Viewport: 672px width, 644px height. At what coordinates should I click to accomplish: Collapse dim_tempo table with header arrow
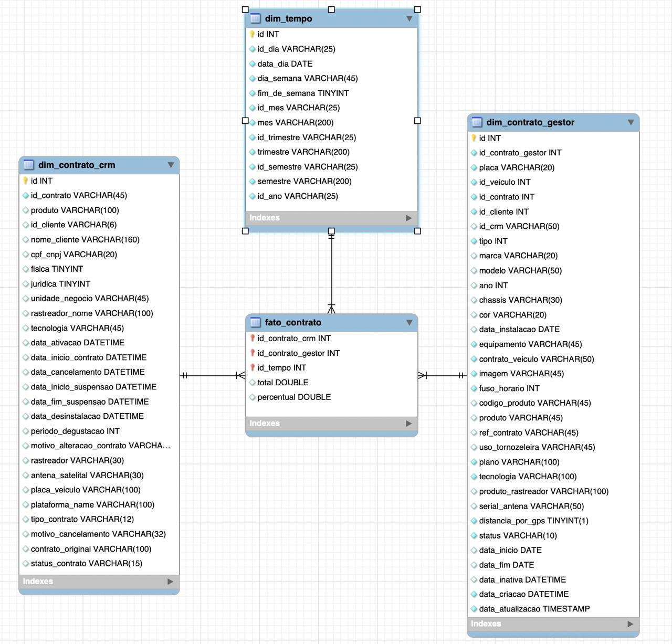[409, 18]
